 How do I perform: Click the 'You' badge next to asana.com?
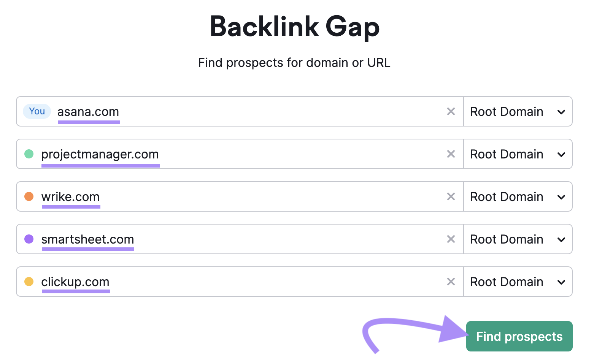[x=37, y=111]
